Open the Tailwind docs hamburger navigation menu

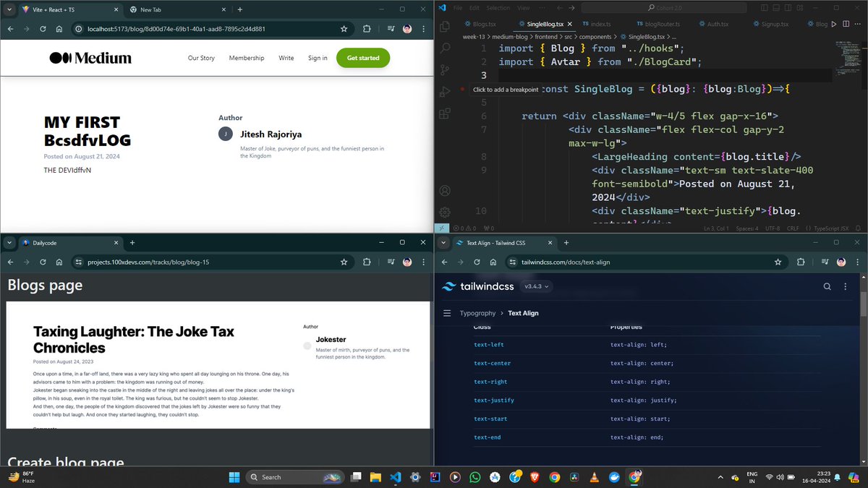448,313
